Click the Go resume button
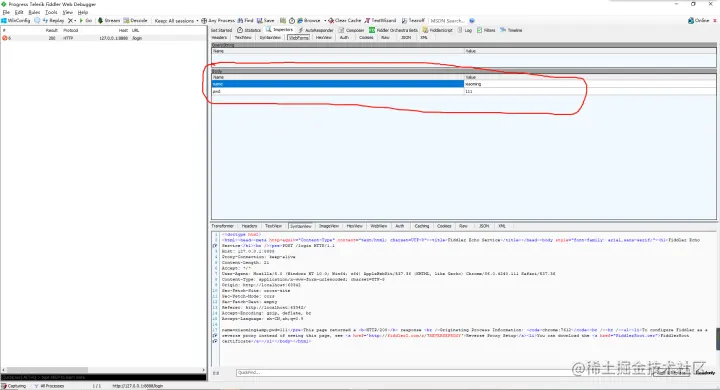Image resolution: width=720 pixels, height=390 pixels. 86,21
